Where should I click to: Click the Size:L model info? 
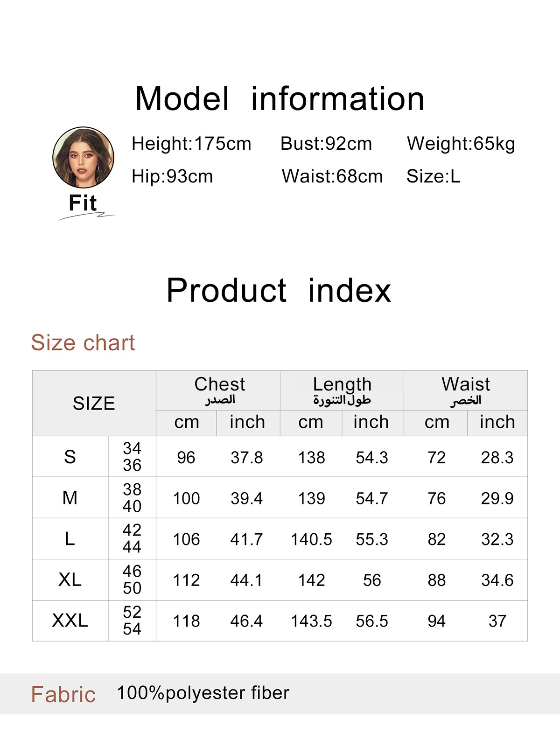pos(434,176)
